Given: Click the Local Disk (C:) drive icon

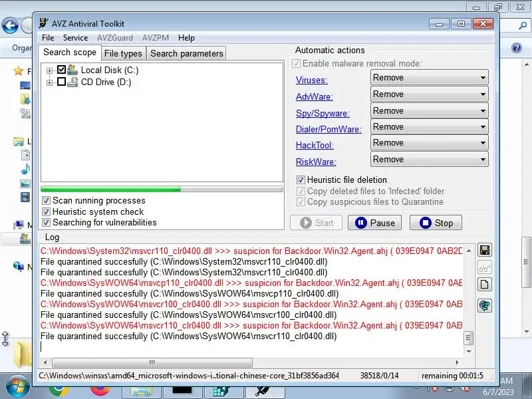Looking at the screenshot, I should 72,70.
